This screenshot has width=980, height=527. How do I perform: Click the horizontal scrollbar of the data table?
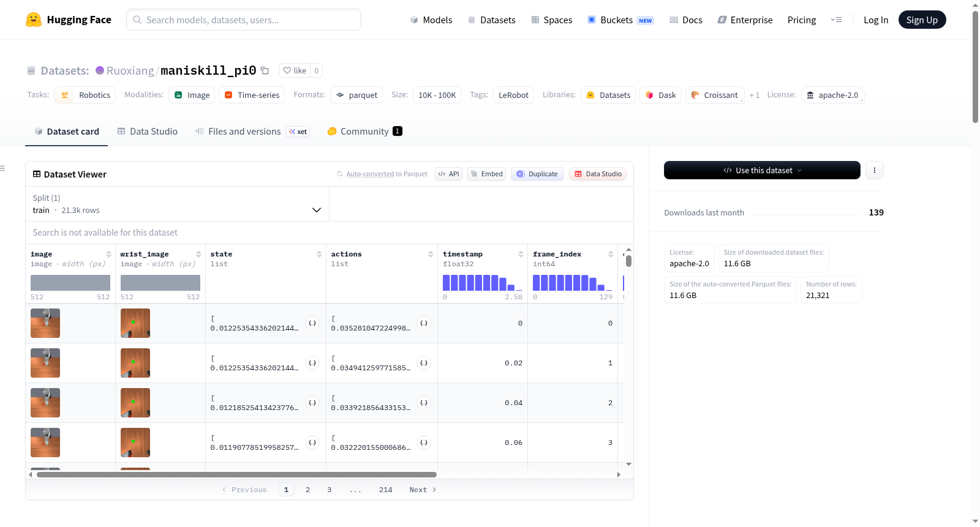(236, 474)
